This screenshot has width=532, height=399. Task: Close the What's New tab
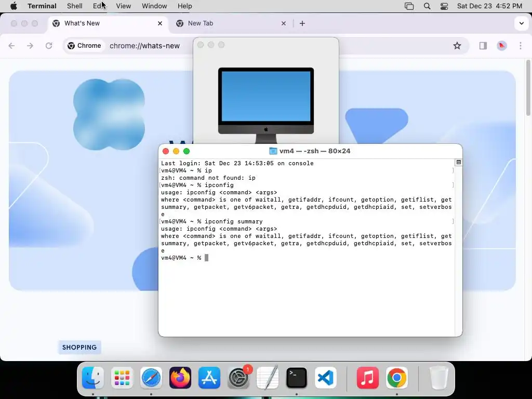click(x=160, y=23)
